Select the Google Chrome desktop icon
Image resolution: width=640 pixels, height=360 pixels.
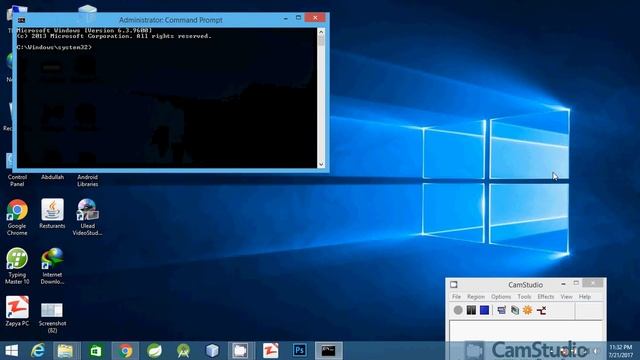pyautogui.click(x=17, y=217)
